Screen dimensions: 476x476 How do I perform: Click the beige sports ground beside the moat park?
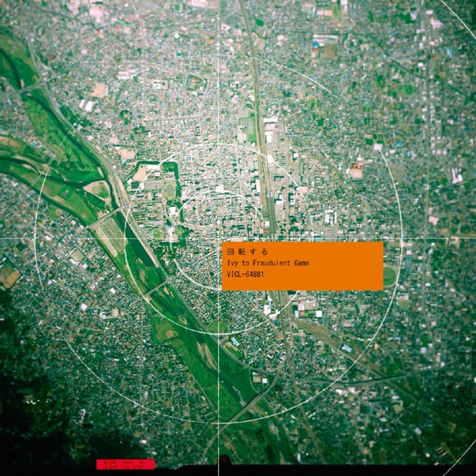point(141,174)
